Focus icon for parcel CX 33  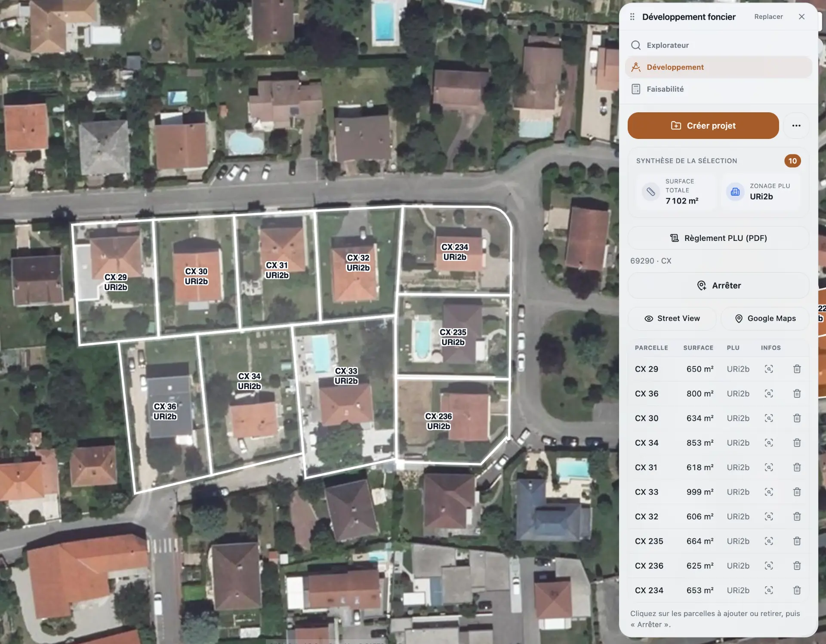coord(769,492)
